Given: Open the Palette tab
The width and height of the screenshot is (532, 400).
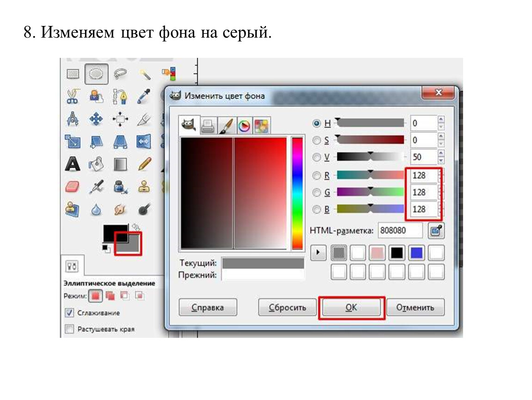Looking at the screenshot, I should [261, 126].
